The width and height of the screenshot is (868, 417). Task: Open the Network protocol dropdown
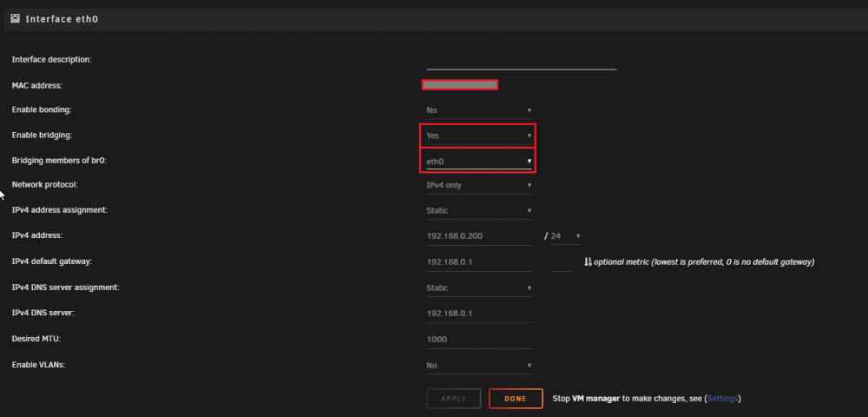(479, 186)
